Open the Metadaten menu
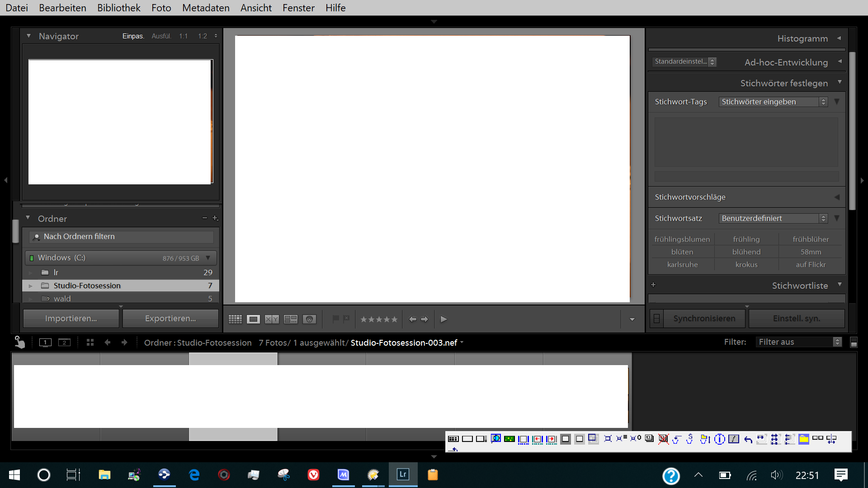This screenshot has height=488, width=868. (x=206, y=8)
